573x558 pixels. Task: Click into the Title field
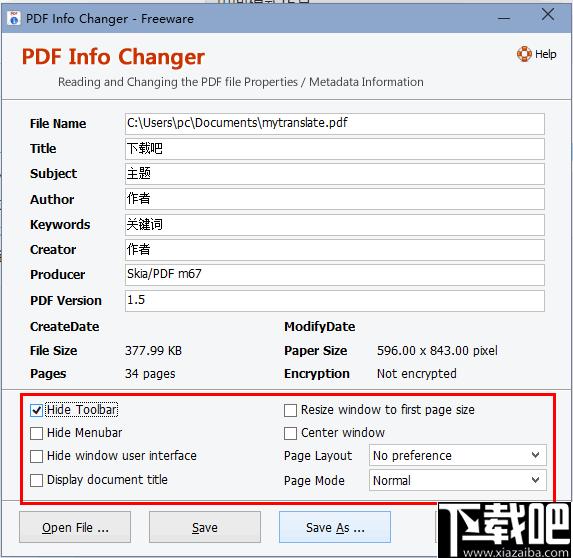pos(334,149)
